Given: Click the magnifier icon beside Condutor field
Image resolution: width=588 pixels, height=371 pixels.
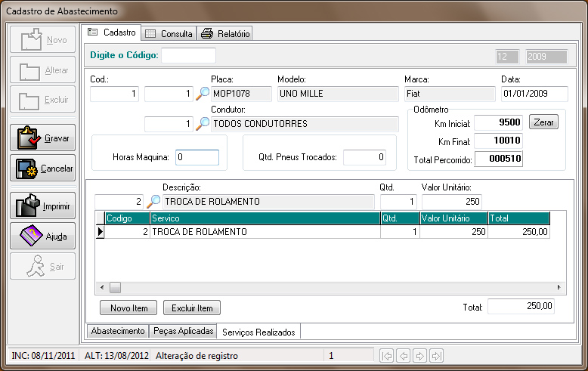Looking at the screenshot, I should (x=203, y=123).
